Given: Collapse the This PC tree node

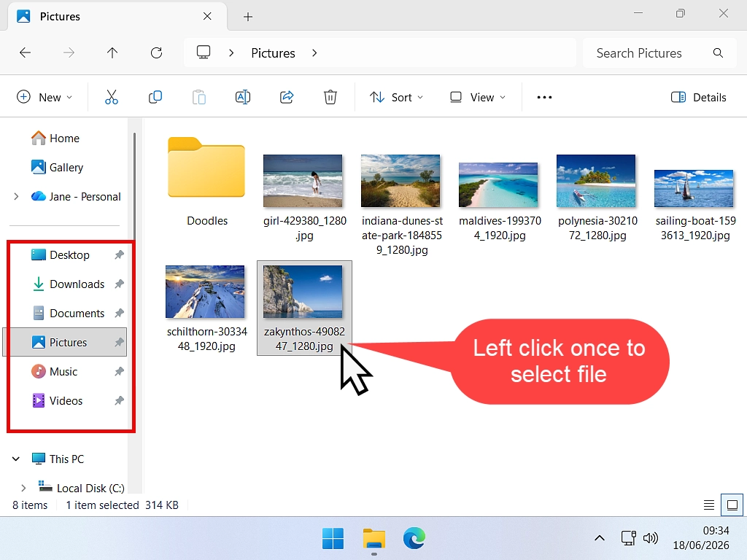Looking at the screenshot, I should [16, 459].
